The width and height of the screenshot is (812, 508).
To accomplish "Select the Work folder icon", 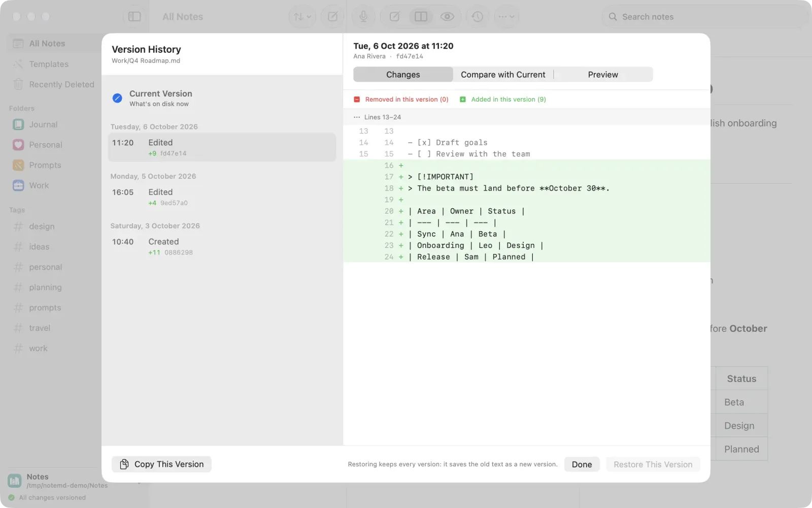I will pos(18,185).
